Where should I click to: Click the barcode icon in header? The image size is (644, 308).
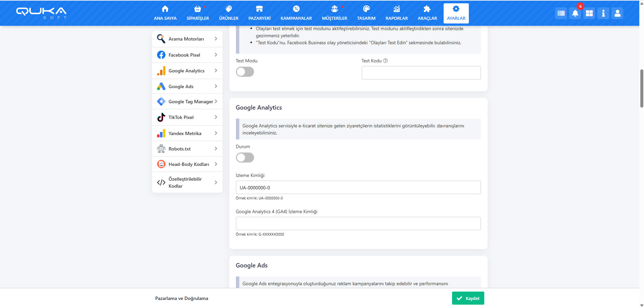pos(561,13)
